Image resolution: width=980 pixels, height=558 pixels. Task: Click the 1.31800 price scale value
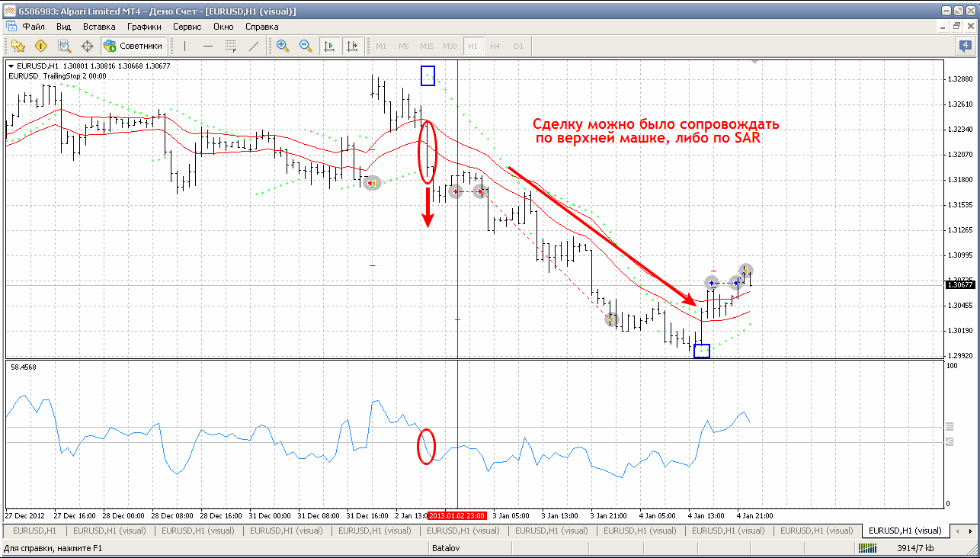[959, 179]
